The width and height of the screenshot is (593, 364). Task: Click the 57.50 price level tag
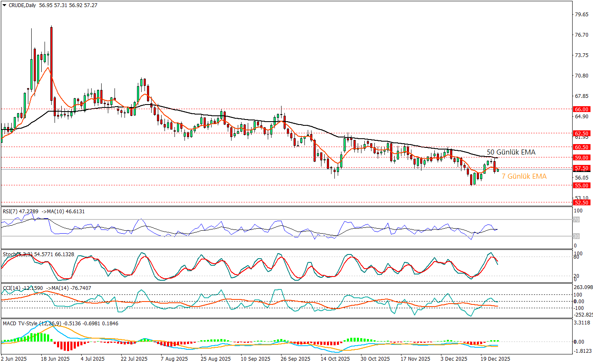(582, 168)
